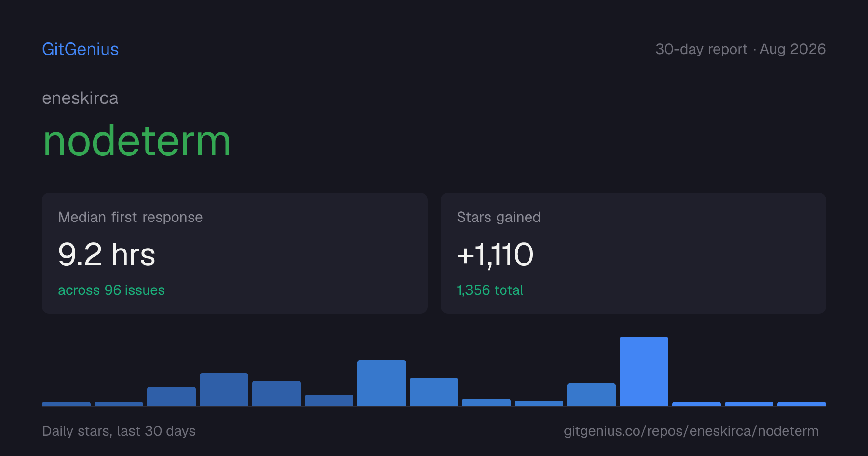Click the "Daily stars, last 30 days" caption
Viewport: 868px width, 456px height.
[119, 431]
